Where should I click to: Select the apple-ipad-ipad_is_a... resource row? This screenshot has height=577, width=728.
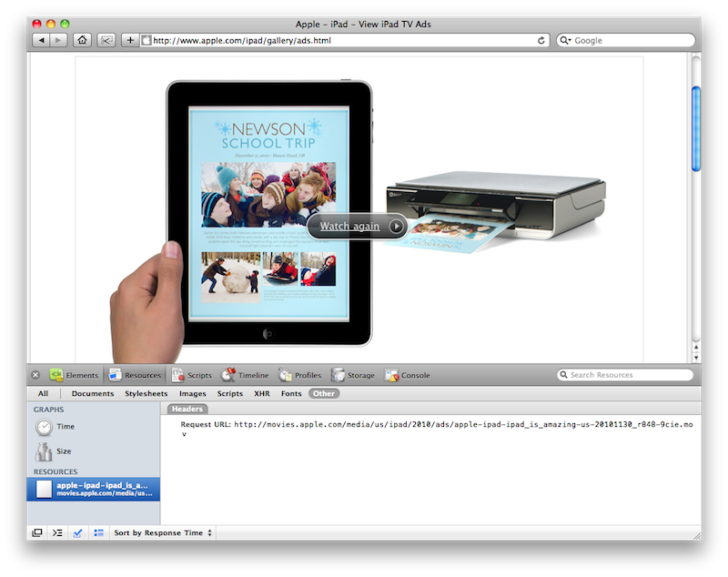[x=93, y=490]
